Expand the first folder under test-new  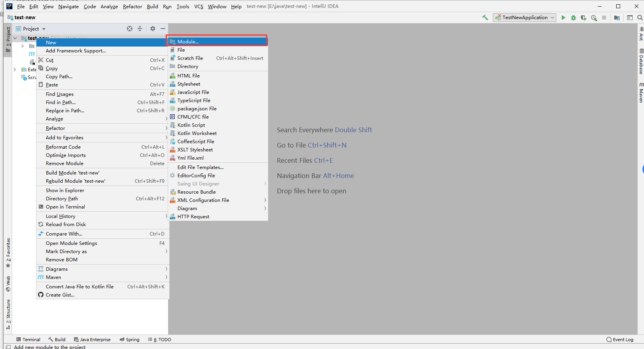click(x=23, y=46)
